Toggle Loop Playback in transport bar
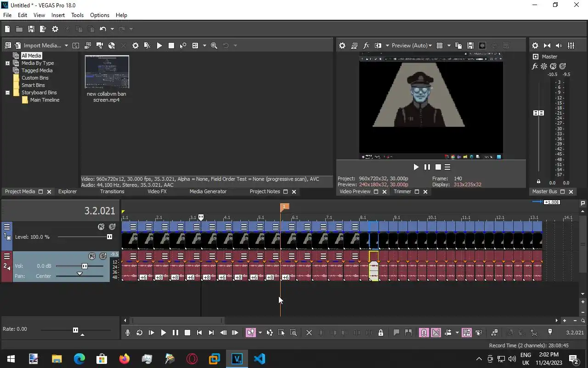This screenshot has height=368, width=588. (x=140, y=333)
